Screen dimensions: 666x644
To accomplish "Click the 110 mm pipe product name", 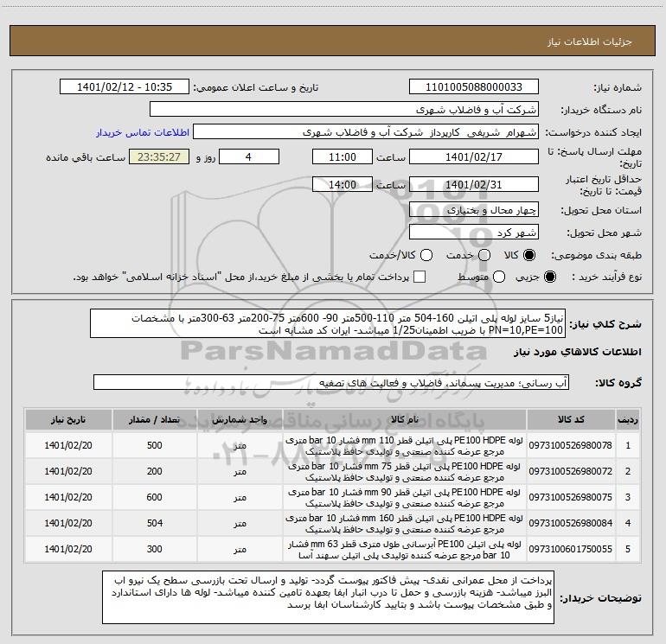I will pyautogui.click(x=405, y=445).
